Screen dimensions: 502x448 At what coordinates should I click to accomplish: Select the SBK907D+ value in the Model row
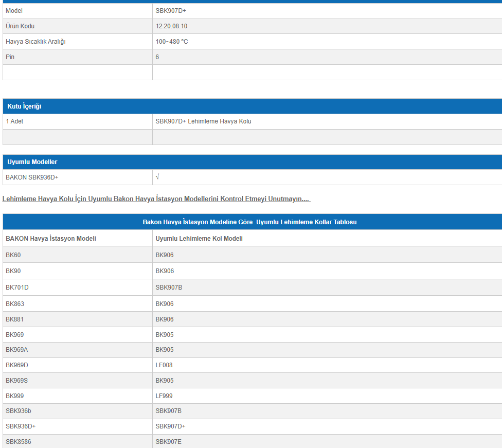(x=171, y=11)
